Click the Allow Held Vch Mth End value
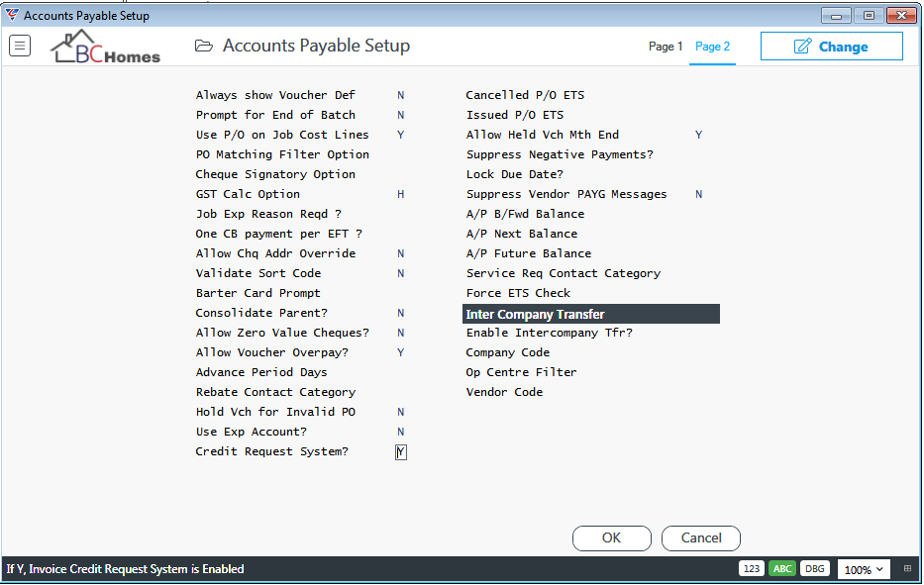Screen dimensions: 924x585 click(698, 135)
